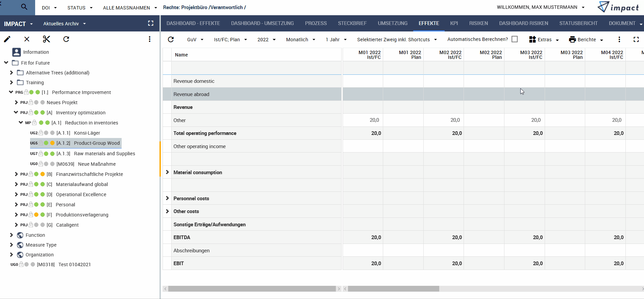Open the STECKBRIEF tab
This screenshot has width=644, height=299.
[x=352, y=23]
